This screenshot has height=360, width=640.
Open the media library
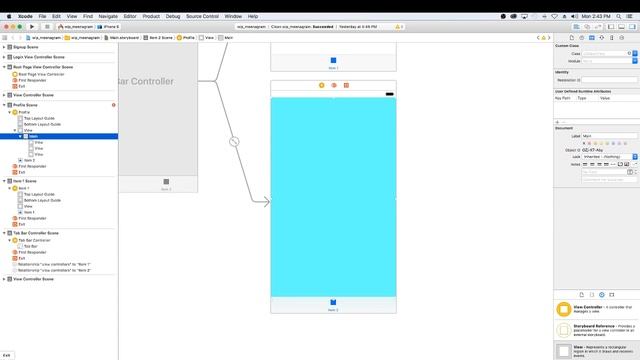click(x=611, y=295)
